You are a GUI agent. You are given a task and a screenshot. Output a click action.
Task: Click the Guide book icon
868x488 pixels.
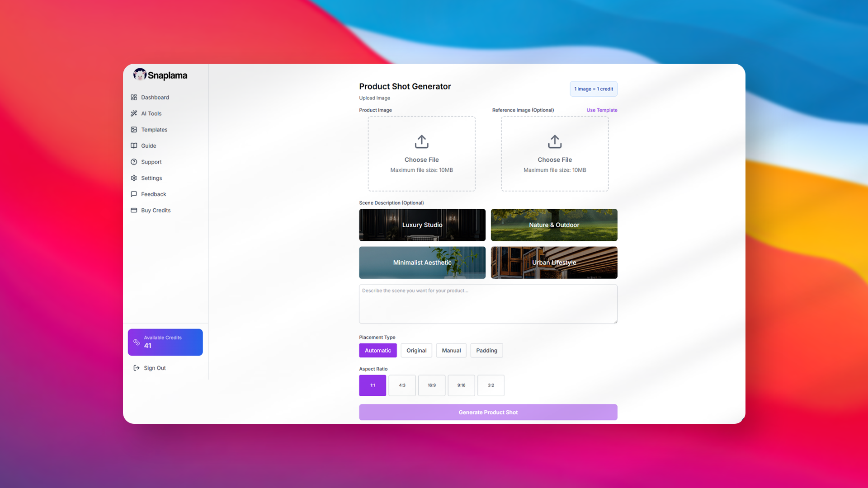[134, 145]
